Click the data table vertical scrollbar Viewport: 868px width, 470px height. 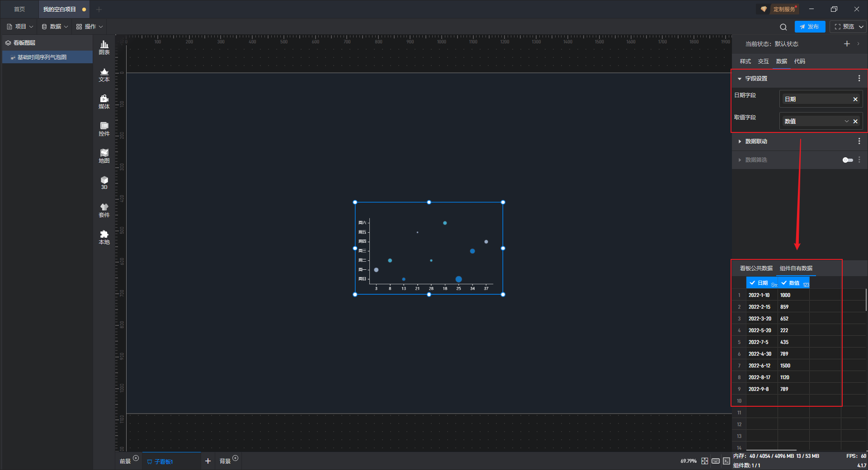[x=866, y=300]
